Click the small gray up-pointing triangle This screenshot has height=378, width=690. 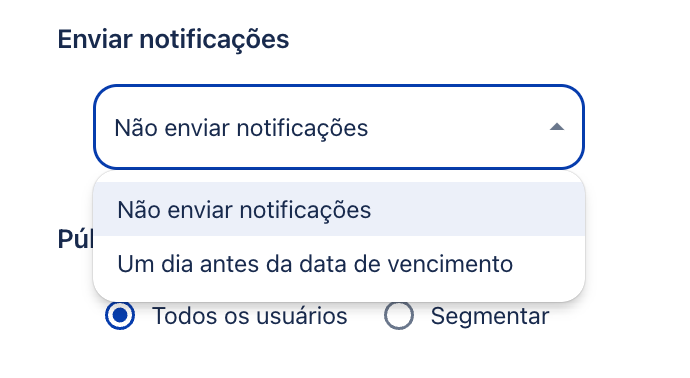click(x=557, y=127)
